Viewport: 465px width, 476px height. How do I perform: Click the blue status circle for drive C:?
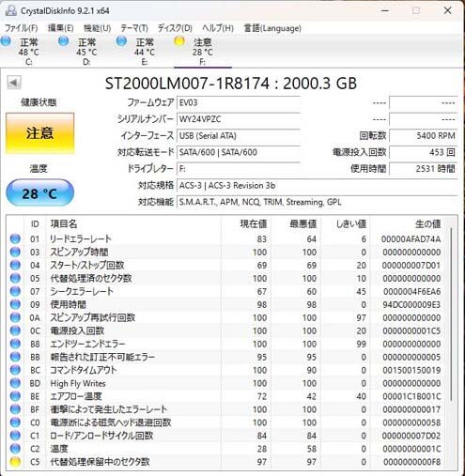click(x=6, y=41)
